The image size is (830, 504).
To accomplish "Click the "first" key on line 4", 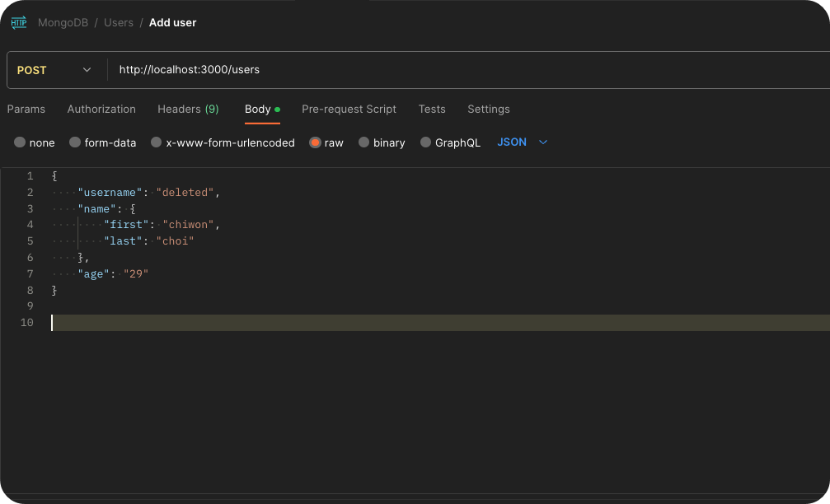I will coord(126,225).
